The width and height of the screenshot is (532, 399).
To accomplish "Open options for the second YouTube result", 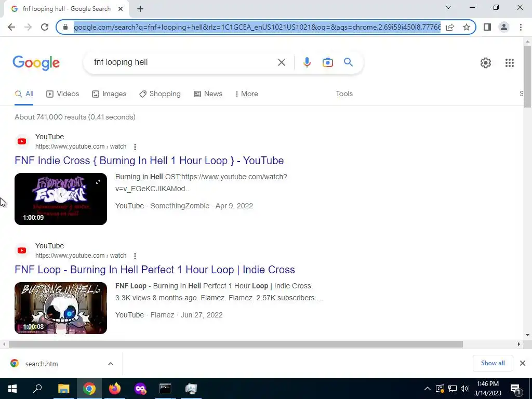I will (x=135, y=256).
